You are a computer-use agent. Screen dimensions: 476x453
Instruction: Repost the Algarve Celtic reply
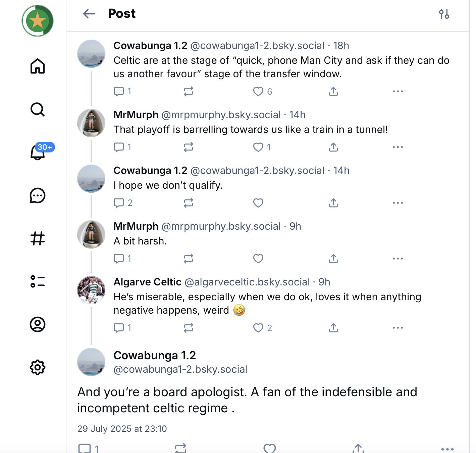pos(189,328)
